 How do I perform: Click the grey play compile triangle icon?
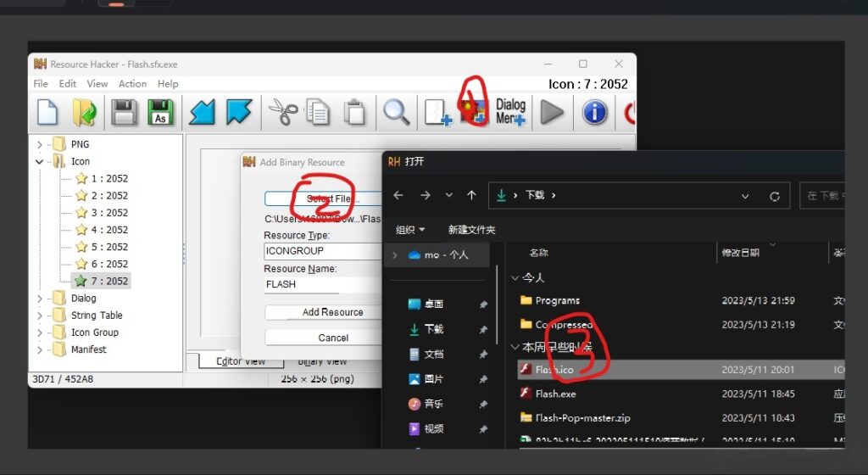tap(551, 112)
